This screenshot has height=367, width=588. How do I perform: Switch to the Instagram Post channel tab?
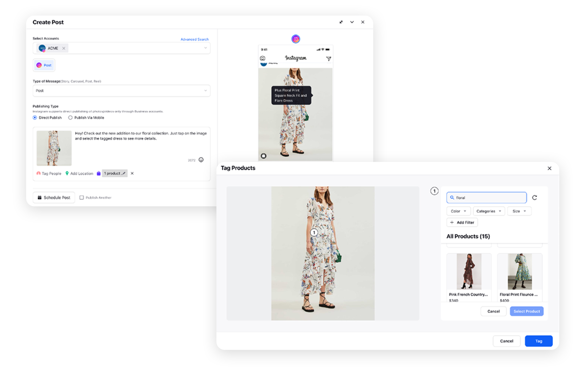click(x=44, y=65)
